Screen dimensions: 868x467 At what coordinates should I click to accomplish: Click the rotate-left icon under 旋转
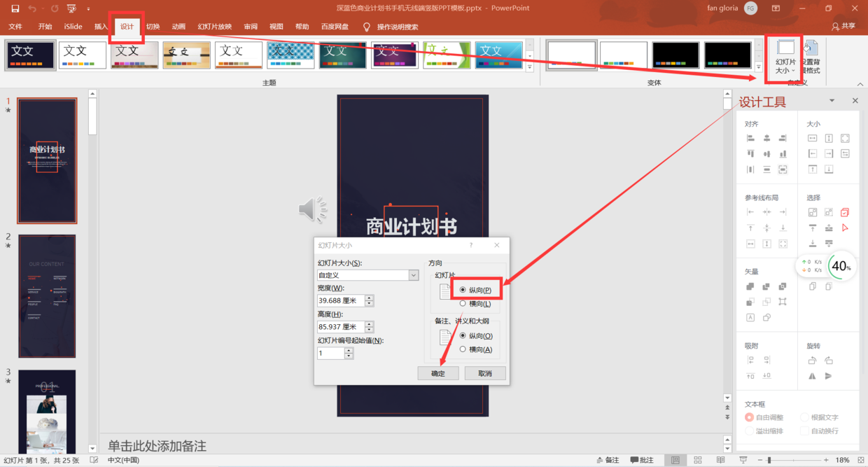pyautogui.click(x=813, y=361)
